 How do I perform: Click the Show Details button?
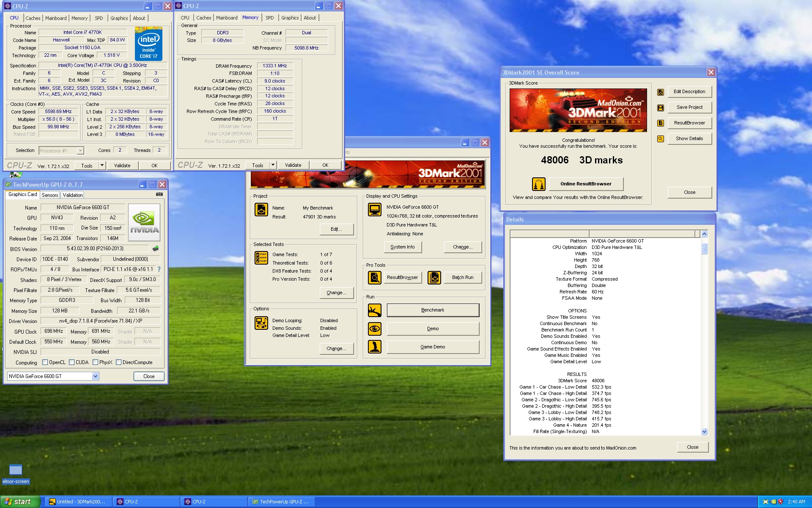tap(689, 139)
